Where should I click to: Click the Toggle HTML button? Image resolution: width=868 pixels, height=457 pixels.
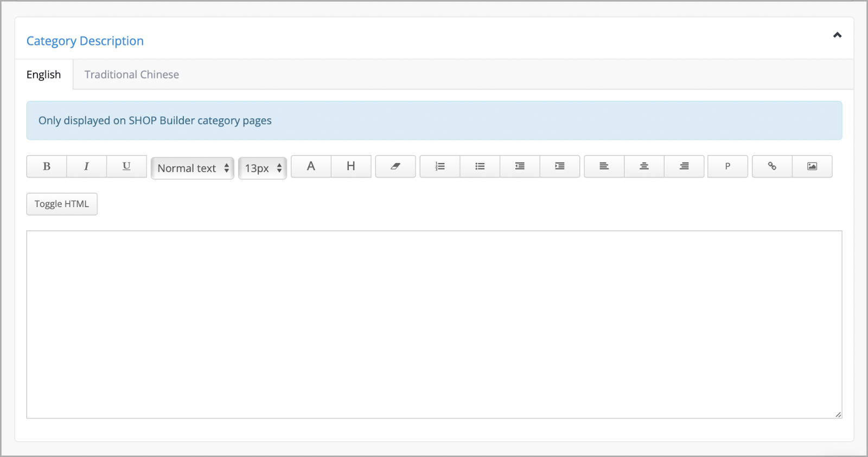coord(62,204)
